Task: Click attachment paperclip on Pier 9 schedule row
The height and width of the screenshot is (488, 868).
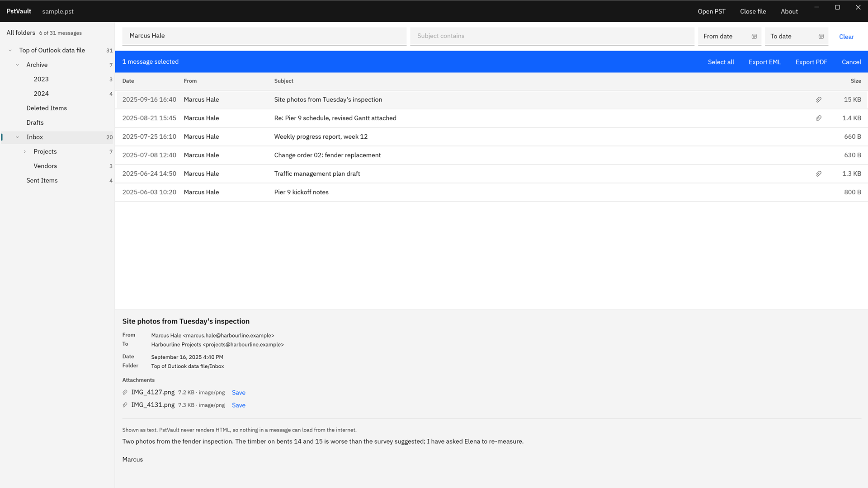Action: [x=819, y=118]
